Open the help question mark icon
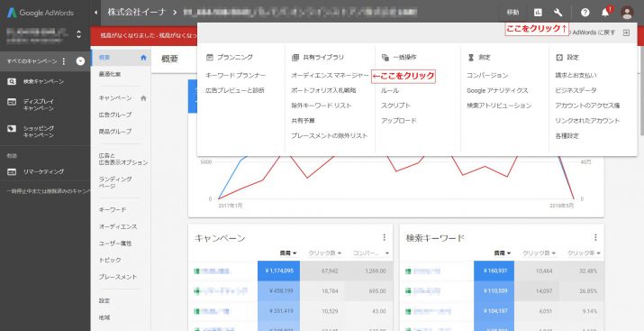 pos(585,13)
